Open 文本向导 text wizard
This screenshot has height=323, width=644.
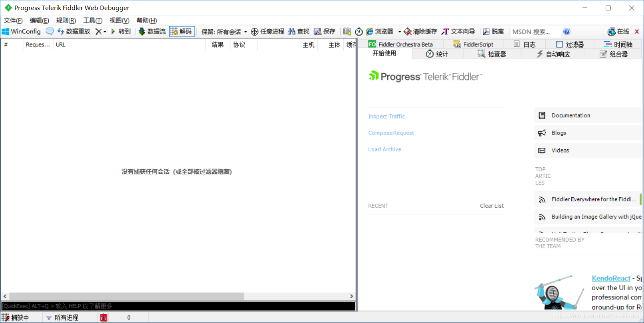tap(458, 32)
